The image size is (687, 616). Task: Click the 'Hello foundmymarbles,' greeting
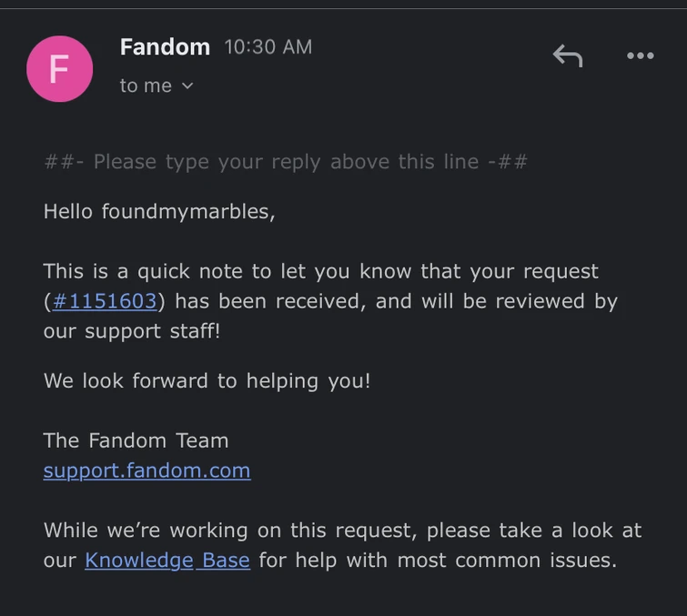(x=158, y=212)
